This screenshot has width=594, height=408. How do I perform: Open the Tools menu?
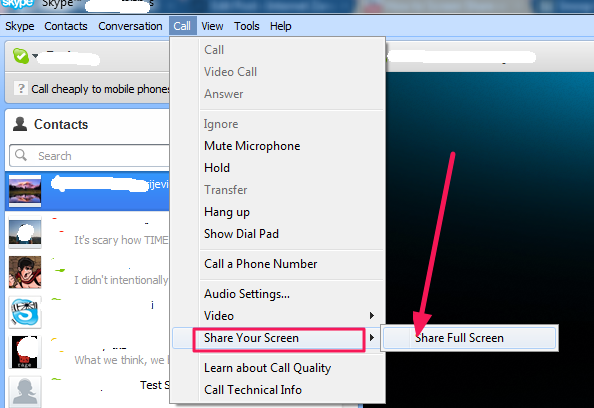(247, 26)
